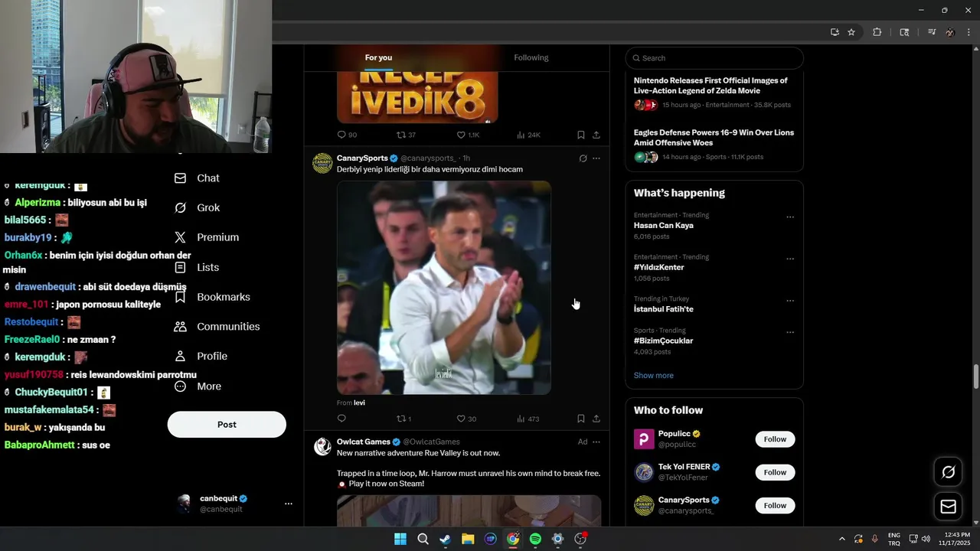Follow CanarySports in Who to follow
This screenshot has height=551, width=980.
pos(775,506)
